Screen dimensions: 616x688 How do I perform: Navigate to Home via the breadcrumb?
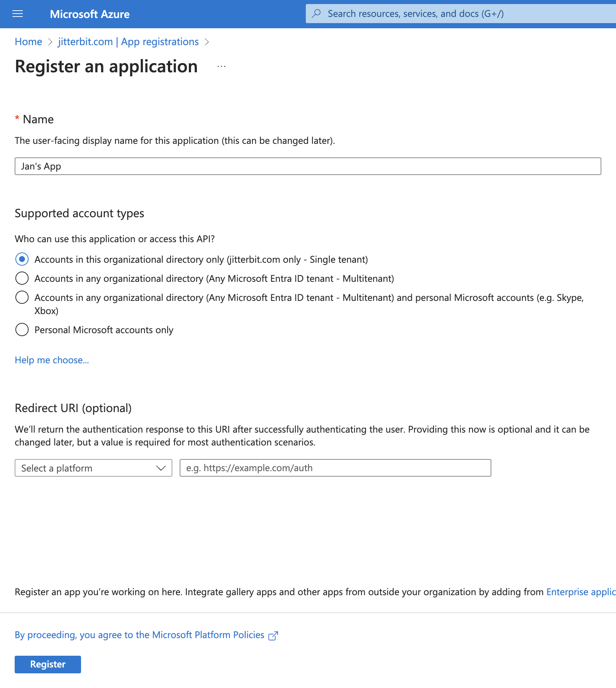28,41
